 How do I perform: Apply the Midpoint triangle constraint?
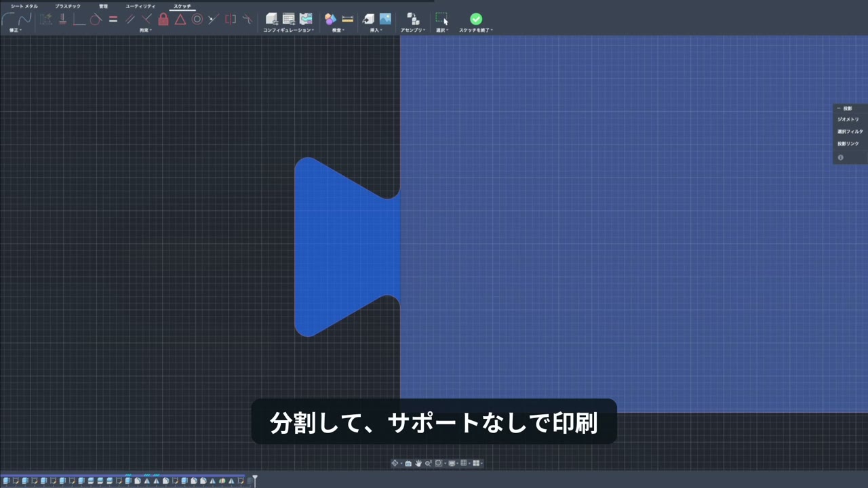coord(180,20)
